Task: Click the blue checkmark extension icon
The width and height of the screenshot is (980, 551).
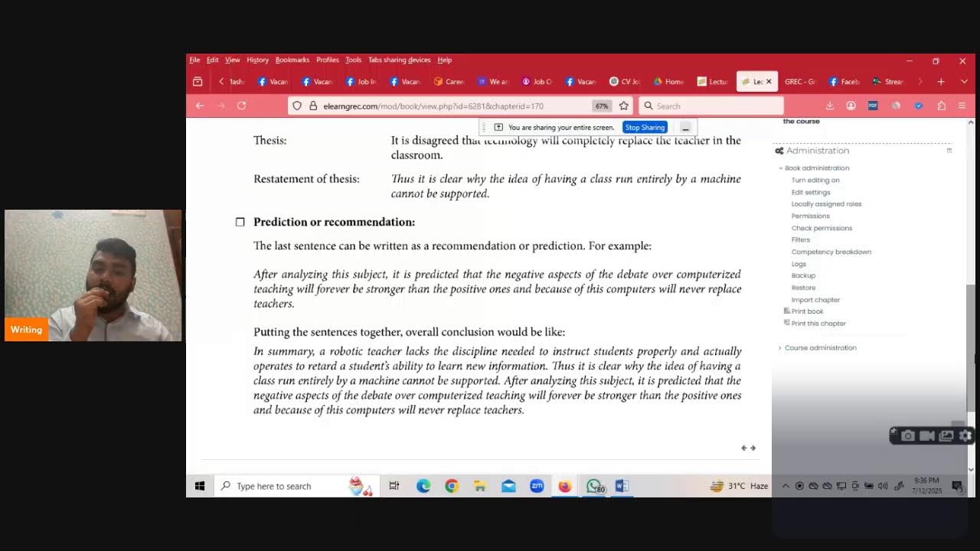Action: 919,106
